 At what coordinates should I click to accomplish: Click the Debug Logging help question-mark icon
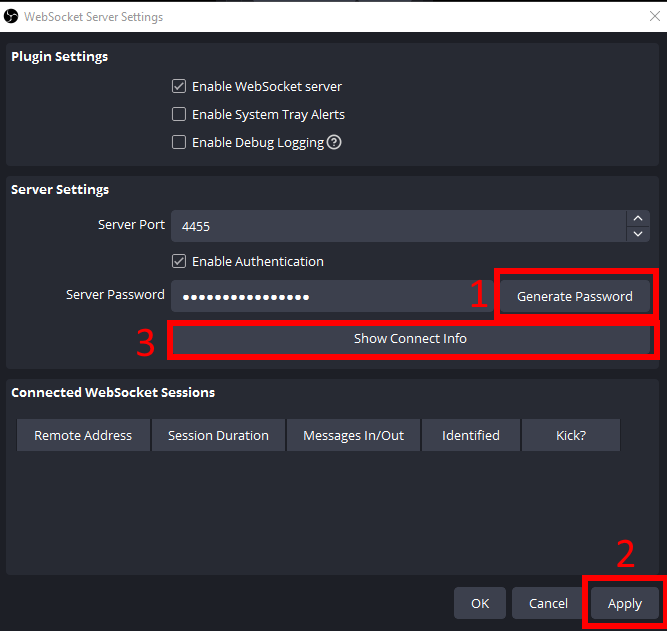[334, 142]
